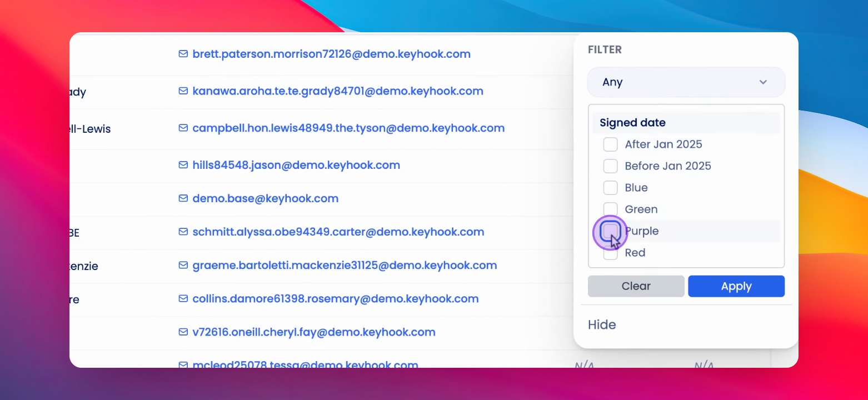Apply the selected filters
Viewport: 868px width, 400px height.
point(736,286)
